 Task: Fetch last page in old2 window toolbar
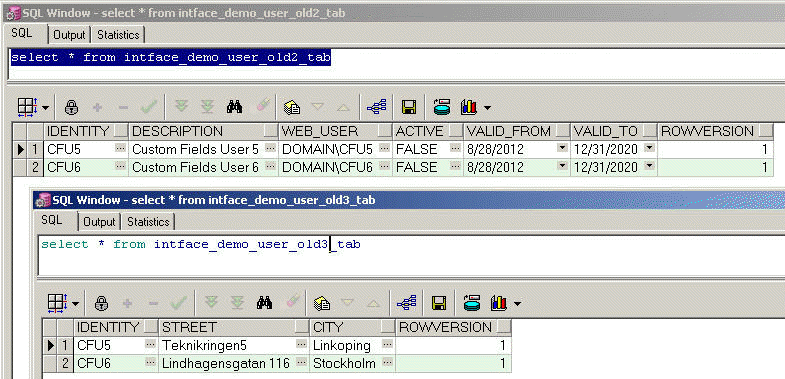click(x=207, y=107)
